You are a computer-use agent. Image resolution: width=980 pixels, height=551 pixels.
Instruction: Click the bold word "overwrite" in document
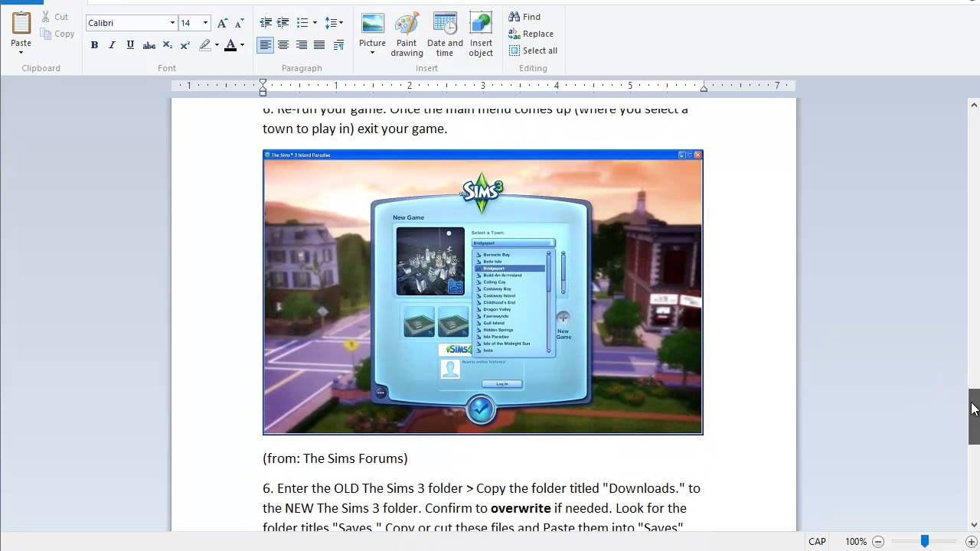click(521, 508)
